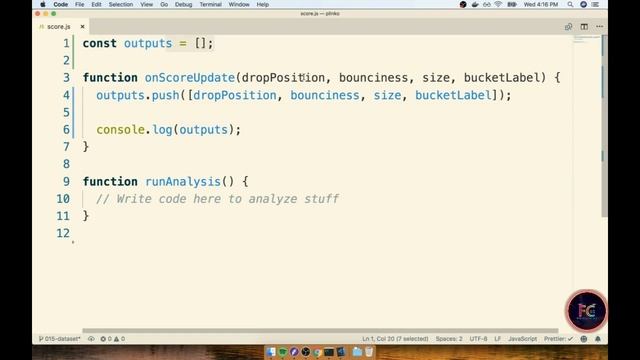Viewport: 640px width, 360px height.
Task: Open the Edit menu
Action: tap(96, 4)
